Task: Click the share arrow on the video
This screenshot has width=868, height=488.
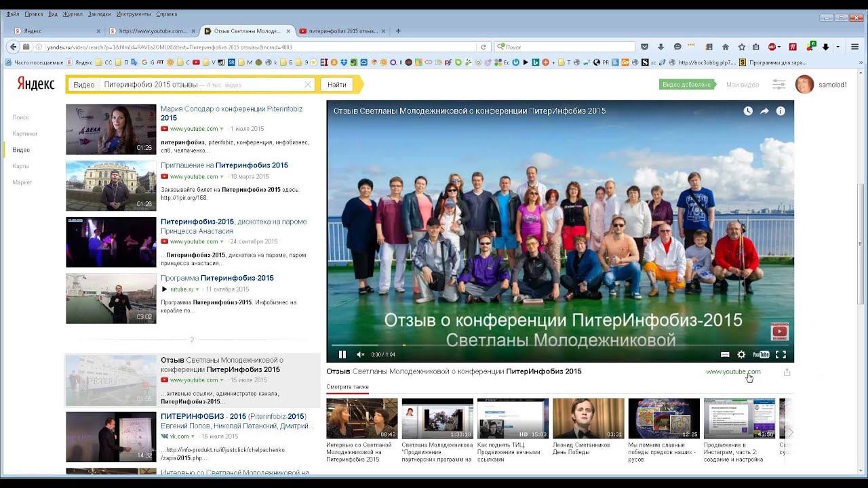Action: pos(764,111)
